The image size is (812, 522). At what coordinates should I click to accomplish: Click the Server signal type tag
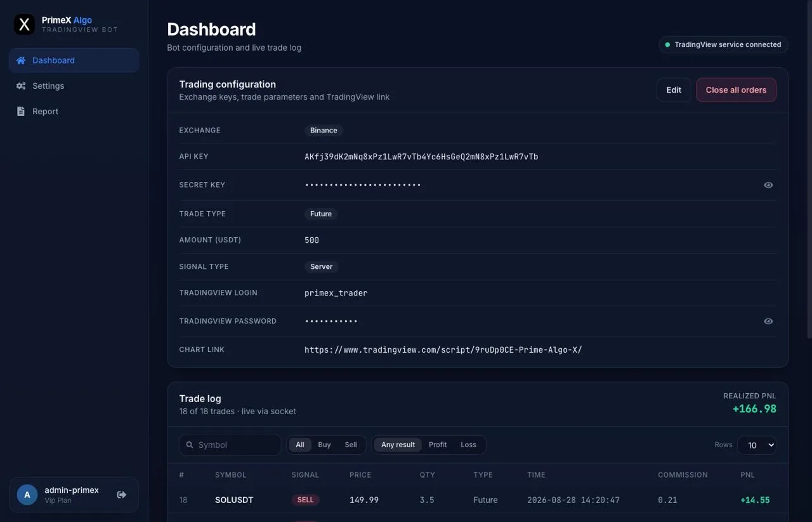coord(321,266)
